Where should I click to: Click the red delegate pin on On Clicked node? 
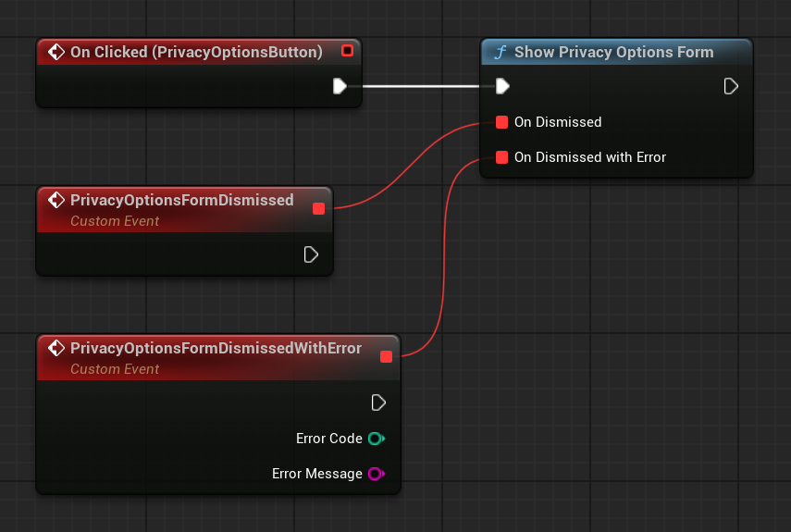tap(347, 50)
